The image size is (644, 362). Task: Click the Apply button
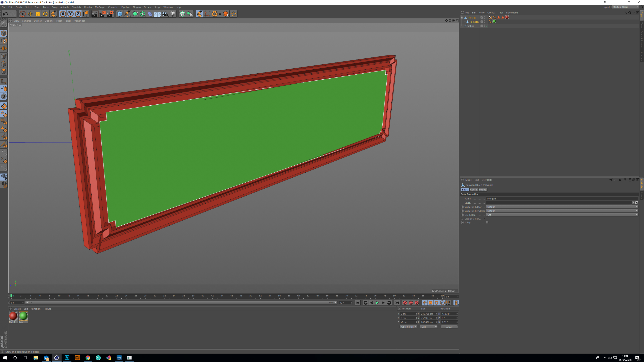click(449, 327)
